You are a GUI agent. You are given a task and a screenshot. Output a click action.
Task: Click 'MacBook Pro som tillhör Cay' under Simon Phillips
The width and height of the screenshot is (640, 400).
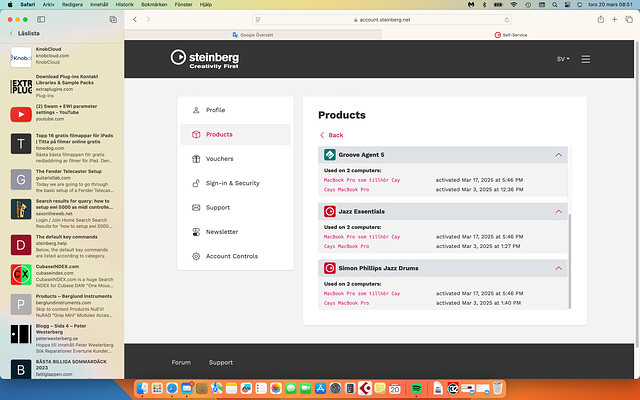pyautogui.click(x=362, y=293)
